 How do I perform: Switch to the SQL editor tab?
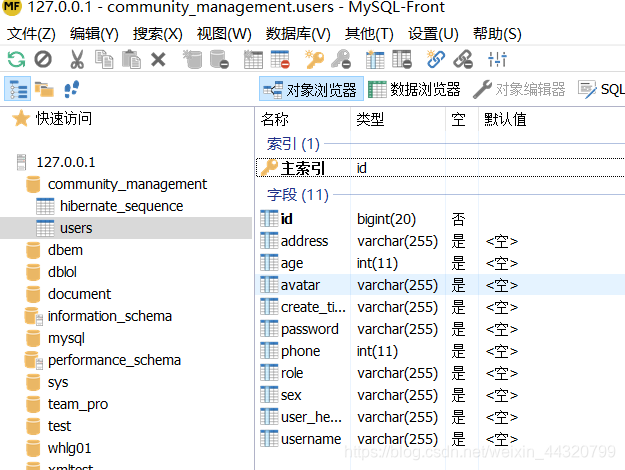pos(601,89)
